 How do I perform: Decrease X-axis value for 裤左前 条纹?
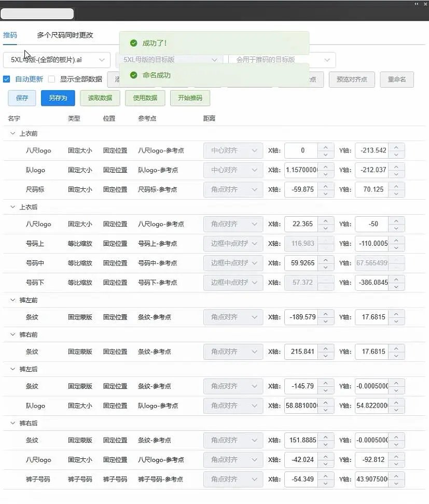click(x=325, y=321)
